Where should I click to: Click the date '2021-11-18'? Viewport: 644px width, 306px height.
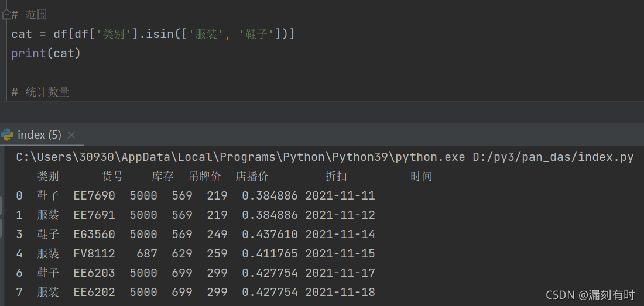point(340,292)
